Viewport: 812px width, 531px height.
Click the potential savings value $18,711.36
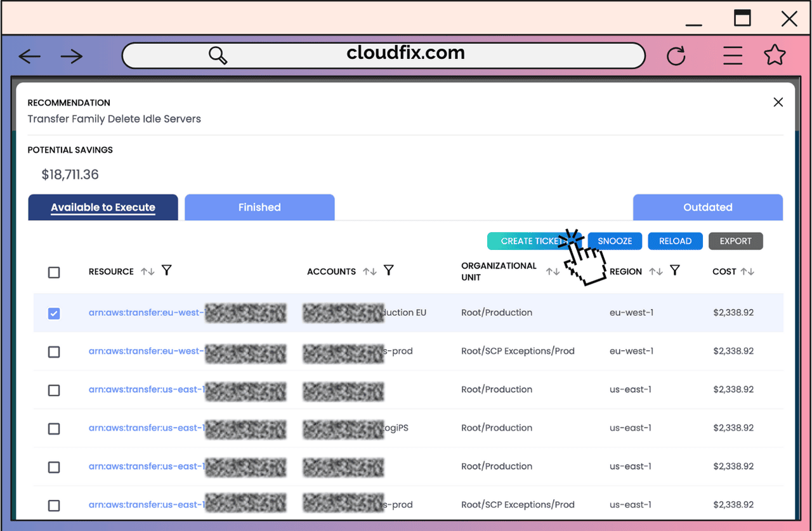pyautogui.click(x=70, y=174)
